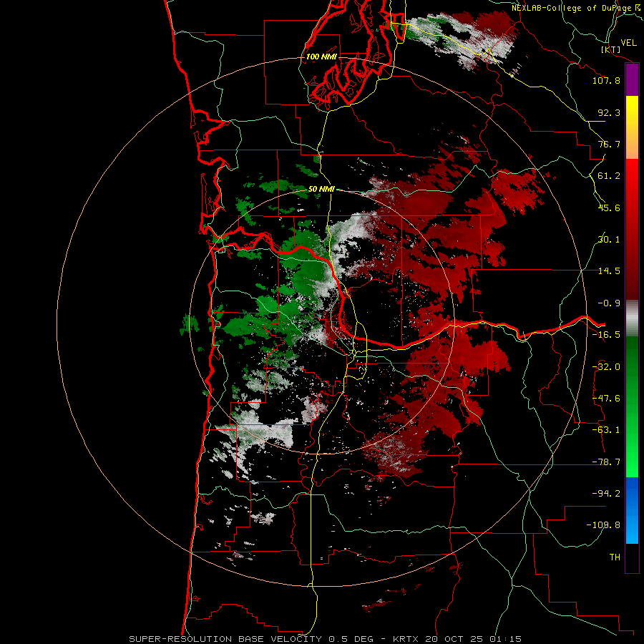Click the 'VEL' legend title
644x644 pixels.
coord(628,43)
